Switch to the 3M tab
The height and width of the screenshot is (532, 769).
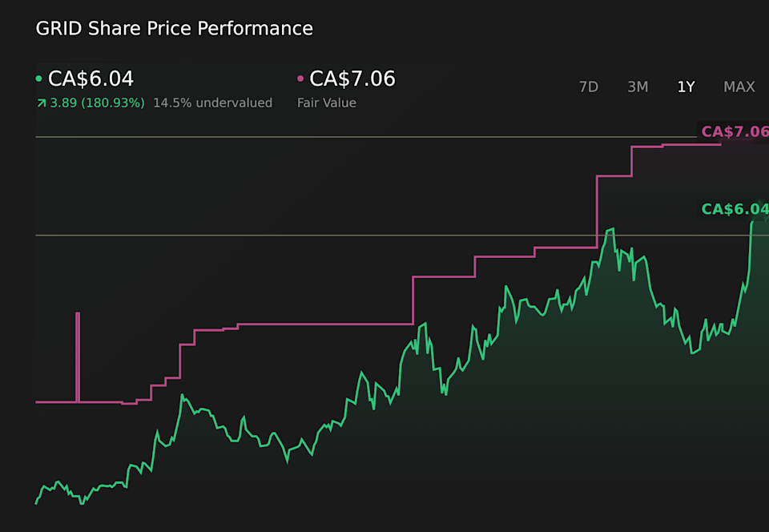(x=638, y=87)
